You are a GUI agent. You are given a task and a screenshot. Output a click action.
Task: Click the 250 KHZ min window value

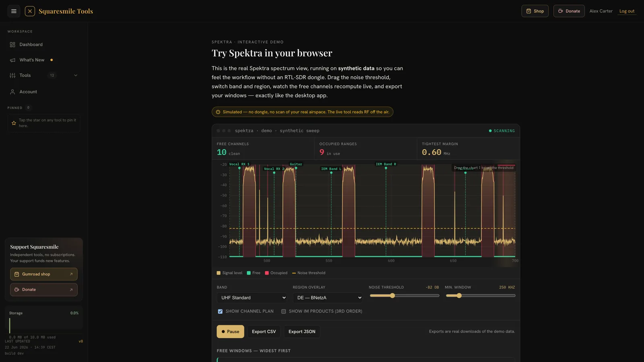click(507, 287)
